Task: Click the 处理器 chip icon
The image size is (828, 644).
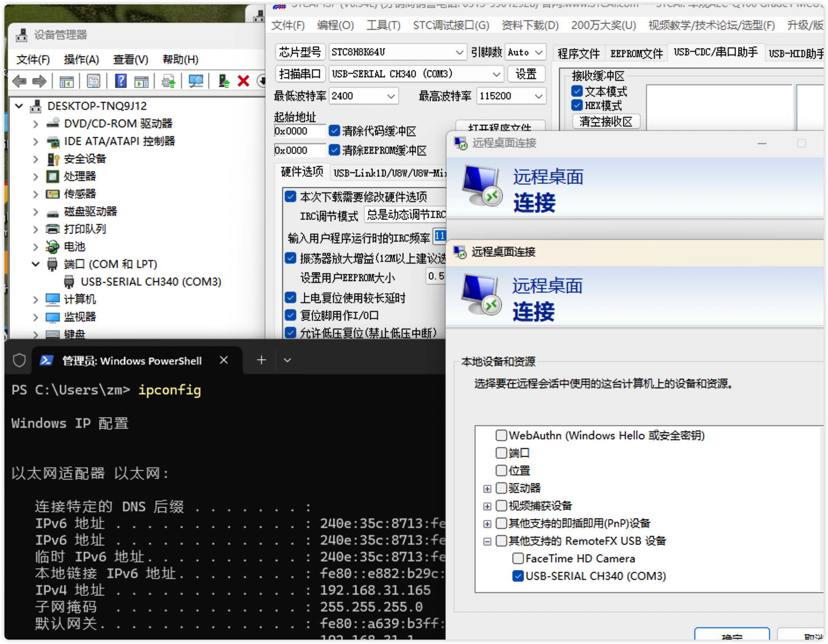Action: (53, 177)
